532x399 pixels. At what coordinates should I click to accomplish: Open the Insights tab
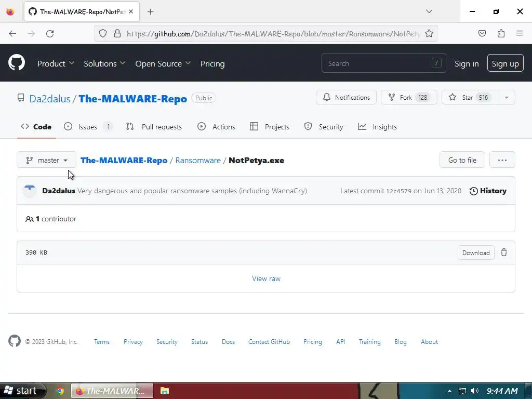point(377,127)
